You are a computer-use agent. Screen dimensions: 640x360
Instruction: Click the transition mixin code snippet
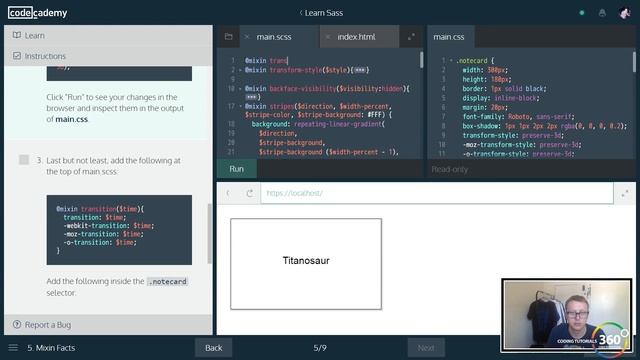pos(119,230)
